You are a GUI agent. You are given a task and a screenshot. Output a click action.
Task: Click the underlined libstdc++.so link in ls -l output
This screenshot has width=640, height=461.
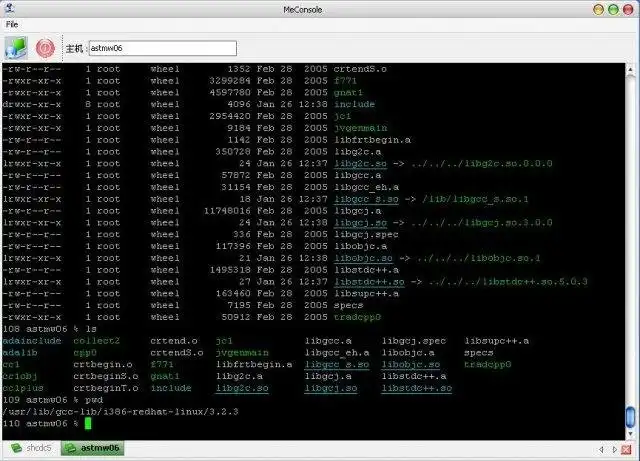pos(369,282)
